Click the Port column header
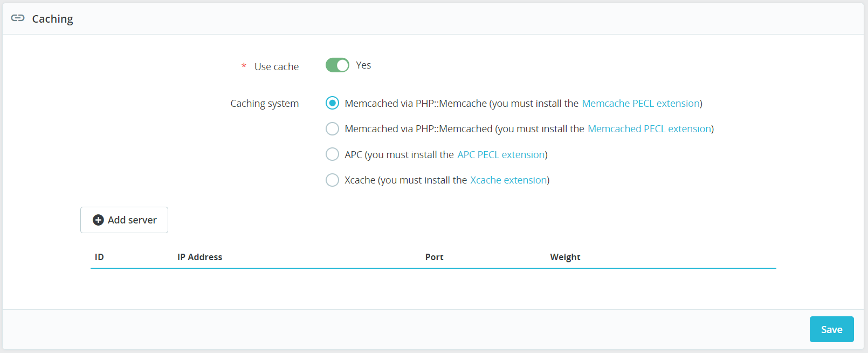868x353 pixels. (x=434, y=257)
